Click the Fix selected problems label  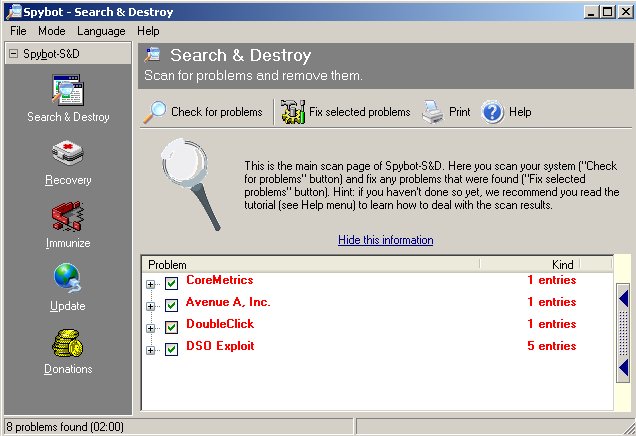point(360,112)
